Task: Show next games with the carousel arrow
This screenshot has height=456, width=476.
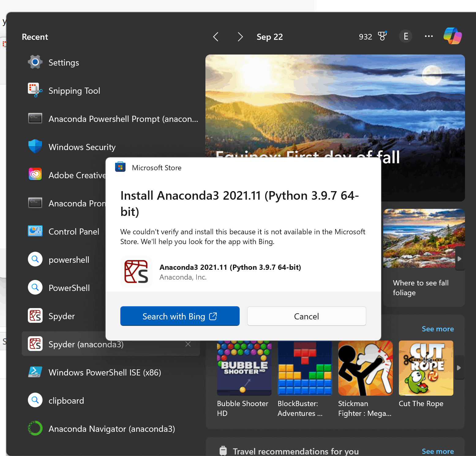Action: click(x=459, y=368)
